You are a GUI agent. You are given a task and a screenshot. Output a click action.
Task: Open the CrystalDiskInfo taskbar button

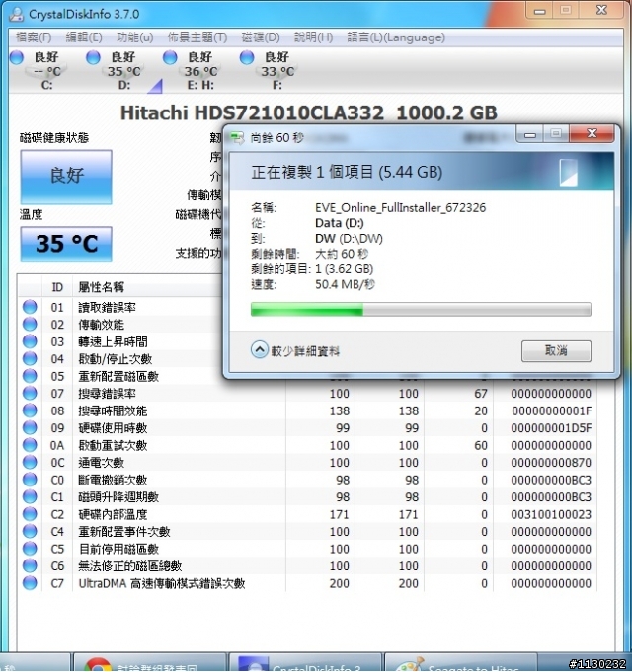point(305,662)
